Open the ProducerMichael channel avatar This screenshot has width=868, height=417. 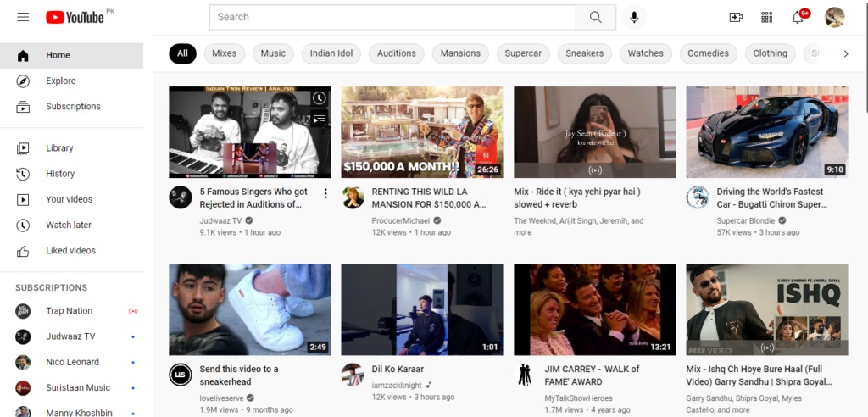point(353,197)
